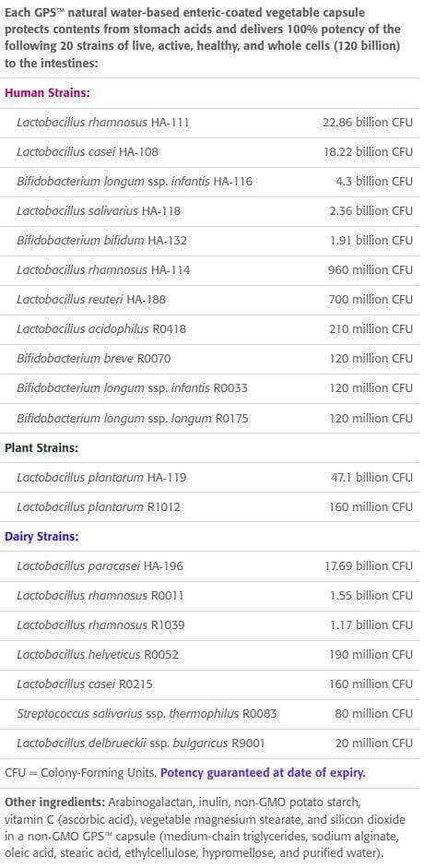
Task: Select Streptococcus salivarius ssp. thermophilus R0083
Action: pyautogui.click(x=147, y=714)
